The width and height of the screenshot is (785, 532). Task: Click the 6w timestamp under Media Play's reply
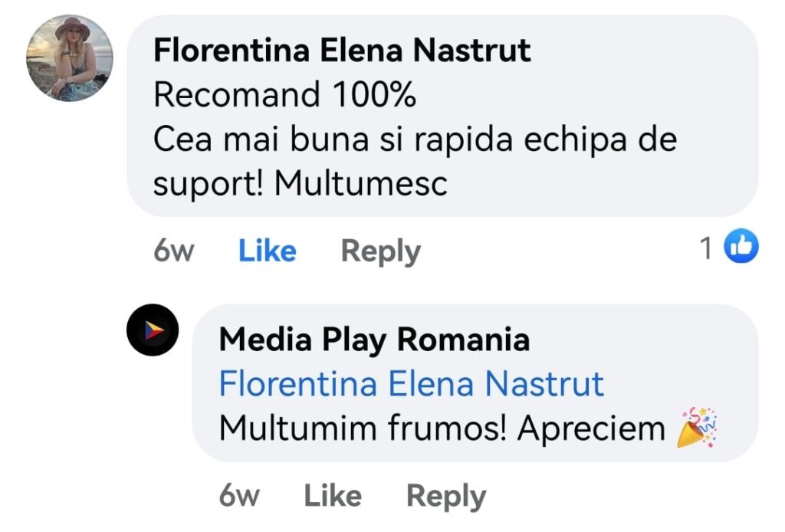(x=239, y=496)
